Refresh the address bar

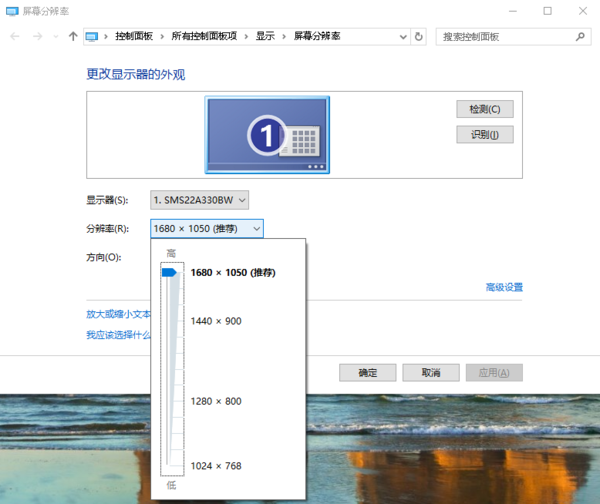419,37
